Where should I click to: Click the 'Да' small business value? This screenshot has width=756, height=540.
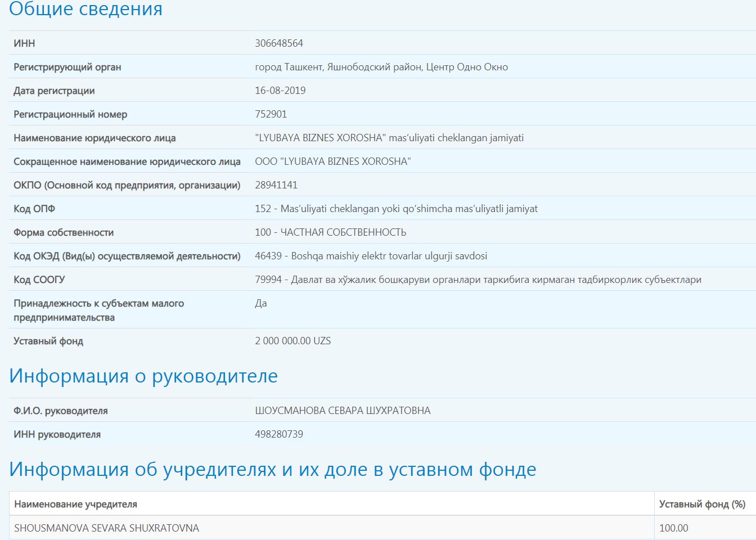tap(261, 303)
